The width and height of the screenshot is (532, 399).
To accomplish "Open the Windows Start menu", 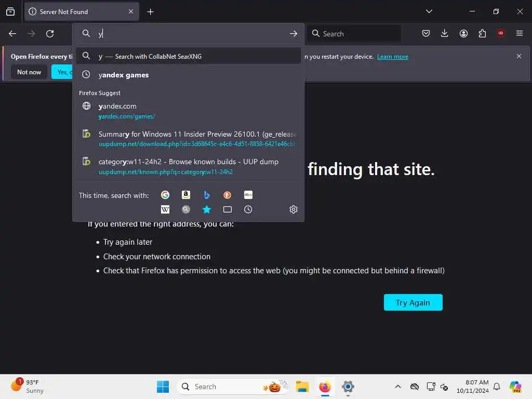I will tap(163, 387).
